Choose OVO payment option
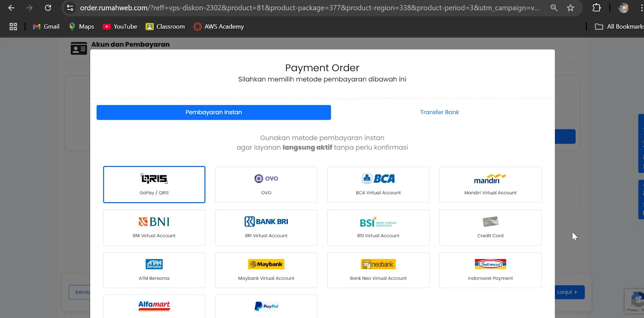 pos(266,185)
